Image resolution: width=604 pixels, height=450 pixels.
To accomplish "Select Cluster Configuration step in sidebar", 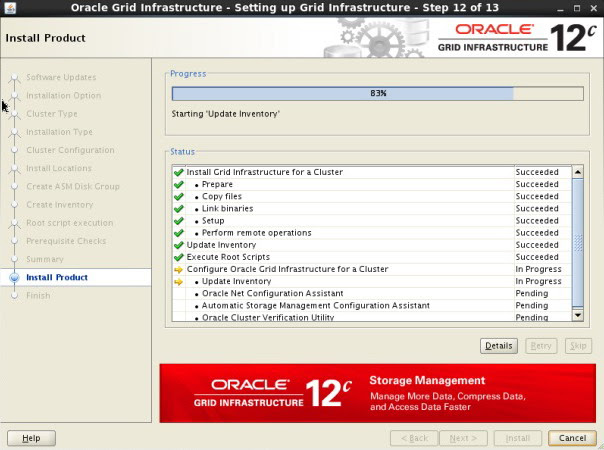I will (x=70, y=150).
